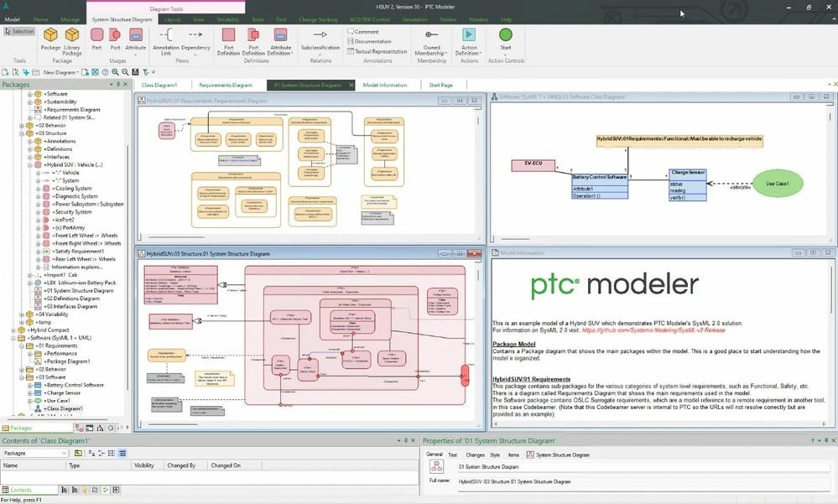Close the 01 System Structure Diagram tab
The image size is (838, 504).
pos(351,85)
